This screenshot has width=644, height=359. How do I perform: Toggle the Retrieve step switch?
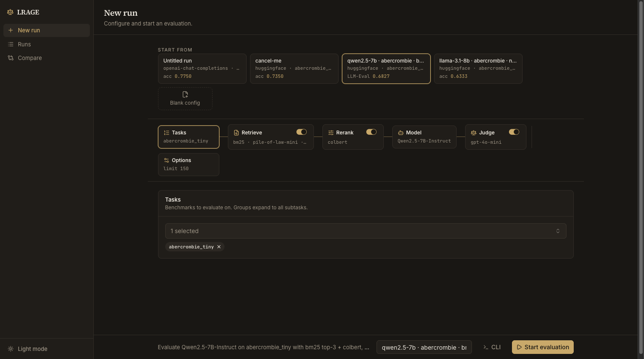click(x=302, y=132)
